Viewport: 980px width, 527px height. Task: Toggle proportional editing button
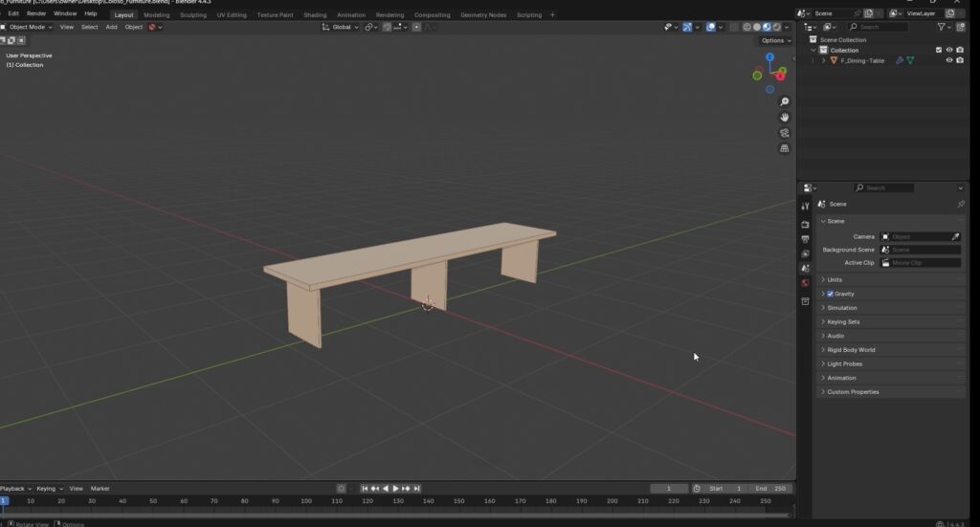(416, 27)
